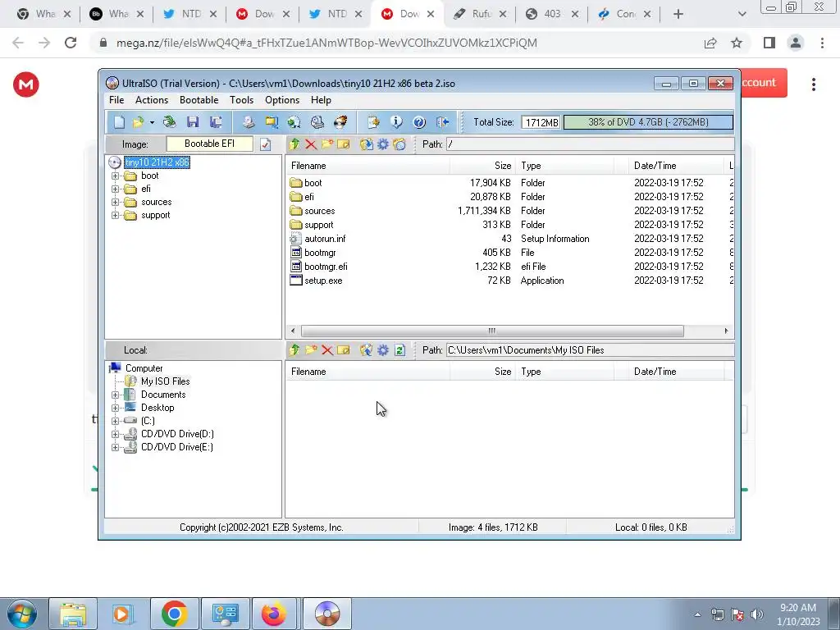Open the File menu
This screenshot has height=630, width=840.
tap(116, 100)
